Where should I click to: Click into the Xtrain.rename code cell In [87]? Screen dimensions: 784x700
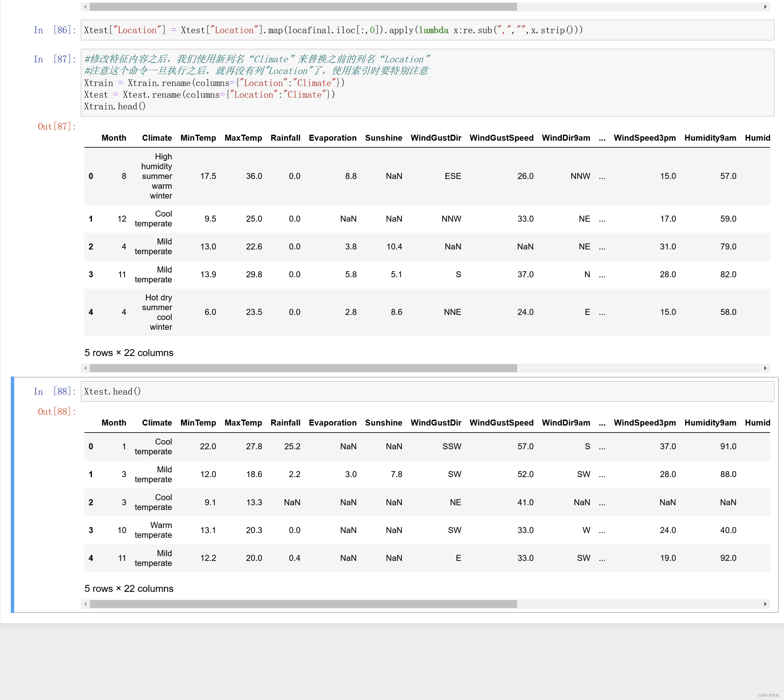427,82
